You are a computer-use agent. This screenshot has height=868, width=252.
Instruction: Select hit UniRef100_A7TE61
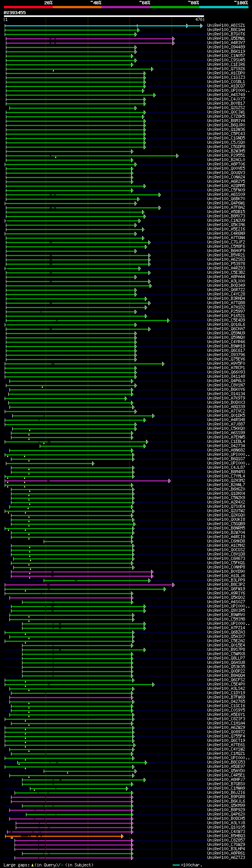[226, 745]
